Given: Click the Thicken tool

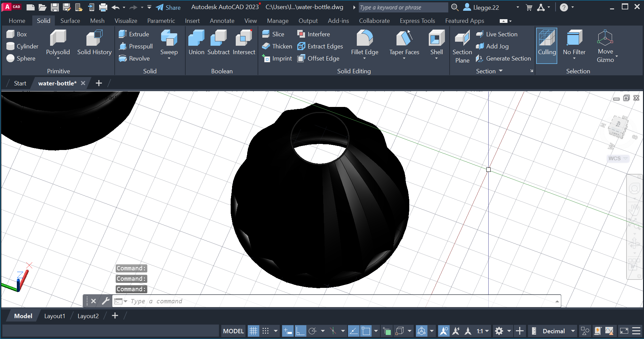Looking at the screenshot, I should 277,46.
